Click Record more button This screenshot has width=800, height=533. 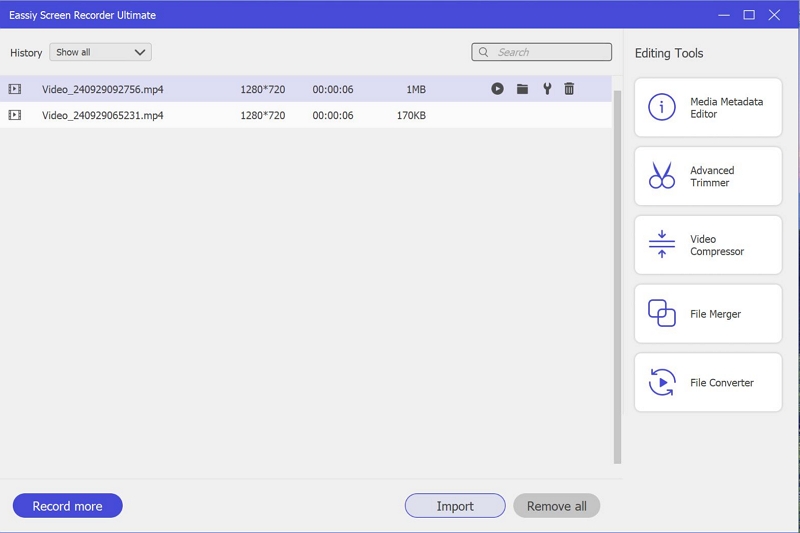67,505
